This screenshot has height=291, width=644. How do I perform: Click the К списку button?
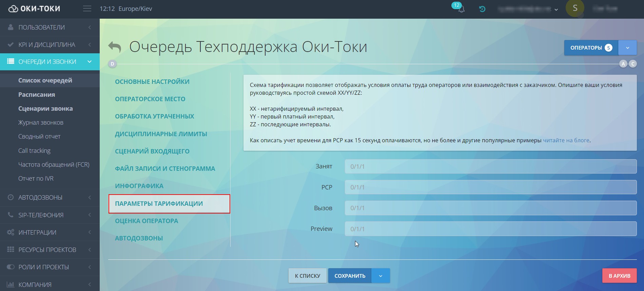point(308,276)
